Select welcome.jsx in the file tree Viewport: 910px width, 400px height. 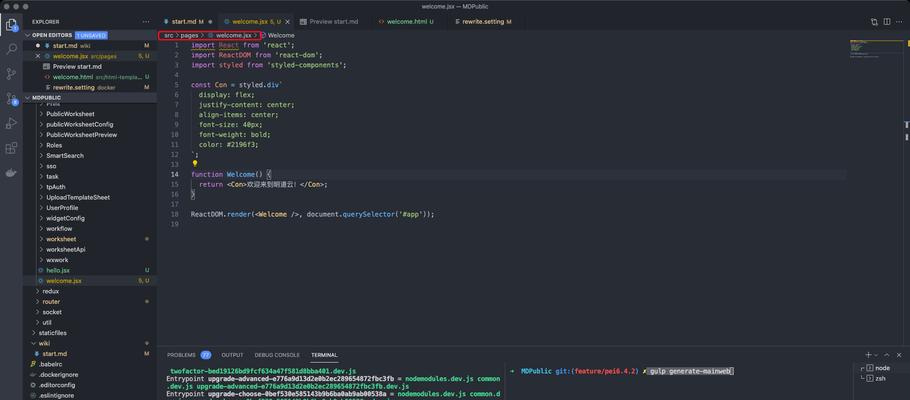pos(63,280)
